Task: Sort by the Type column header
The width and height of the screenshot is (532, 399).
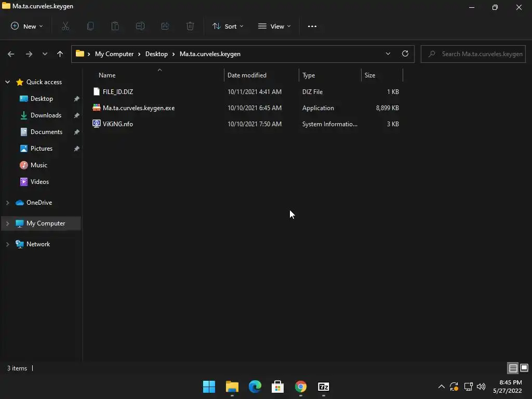Action: click(x=309, y=75)
